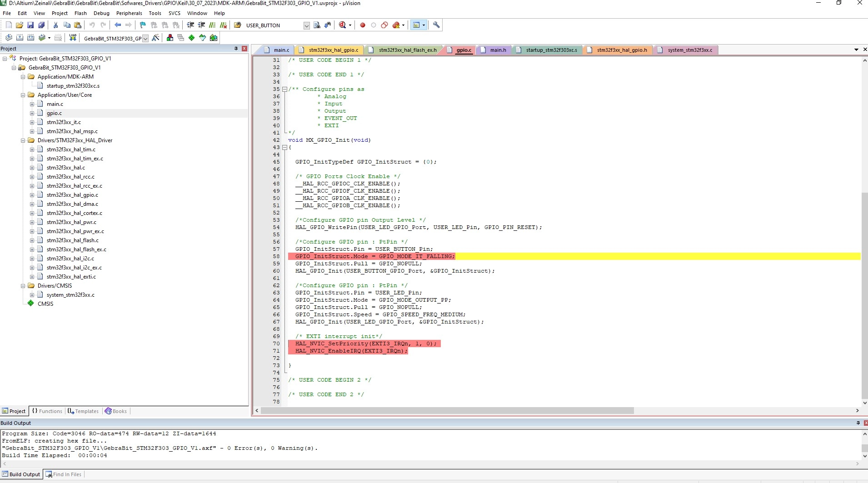Collapse the MX_GPIO_Init function code fold
This screenshot has height=483, width=868.
pyautogui.click(x=284, y=147)
